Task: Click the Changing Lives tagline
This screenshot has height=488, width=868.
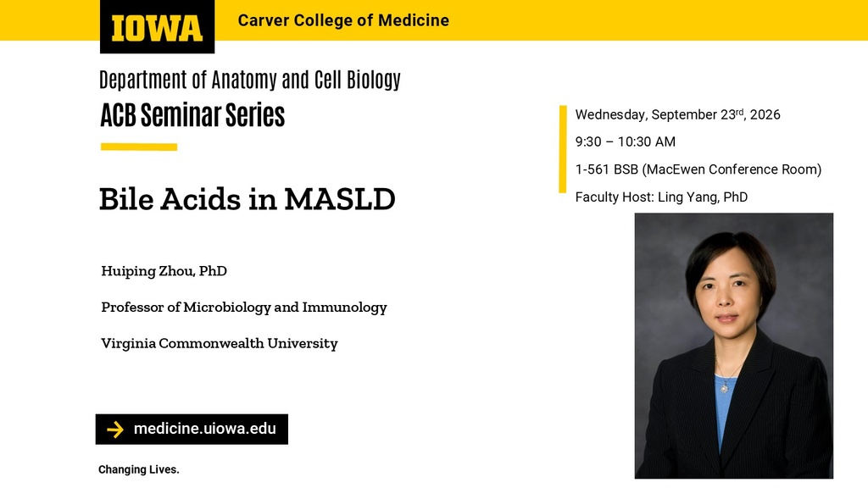Action: point(139,469)
